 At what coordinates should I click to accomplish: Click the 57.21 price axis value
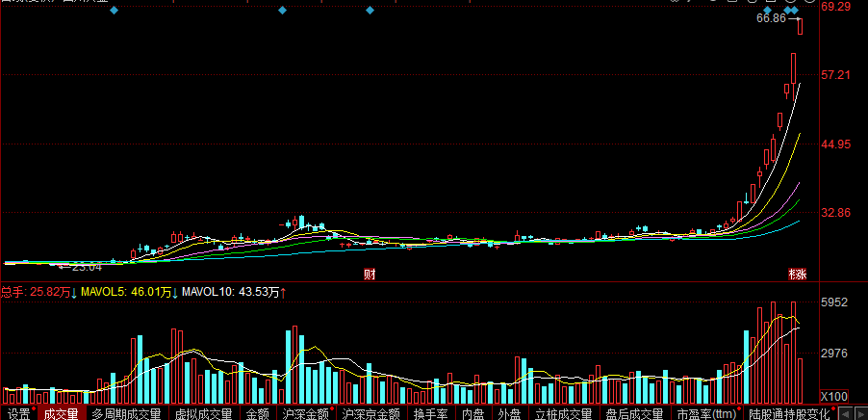836,75
